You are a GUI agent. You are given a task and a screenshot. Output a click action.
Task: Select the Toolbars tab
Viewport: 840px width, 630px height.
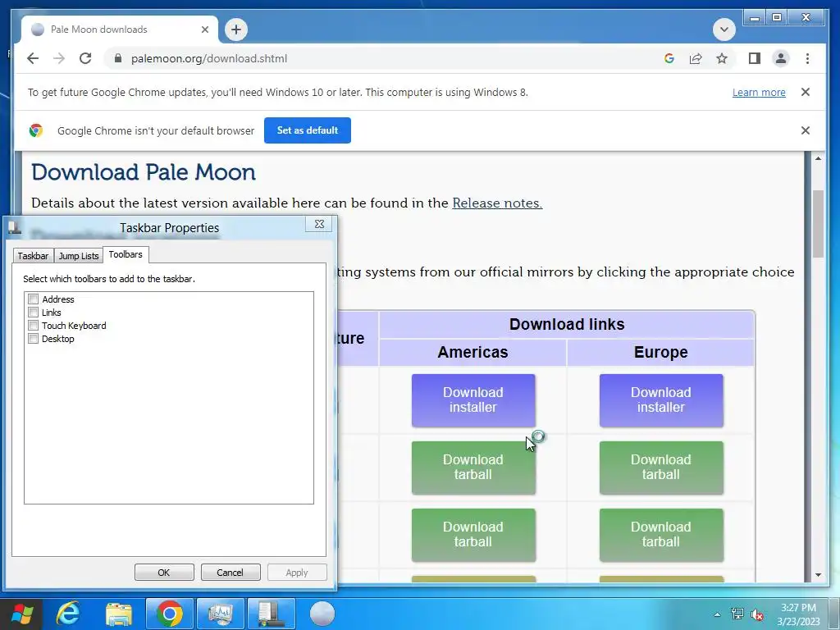(126, 254)
